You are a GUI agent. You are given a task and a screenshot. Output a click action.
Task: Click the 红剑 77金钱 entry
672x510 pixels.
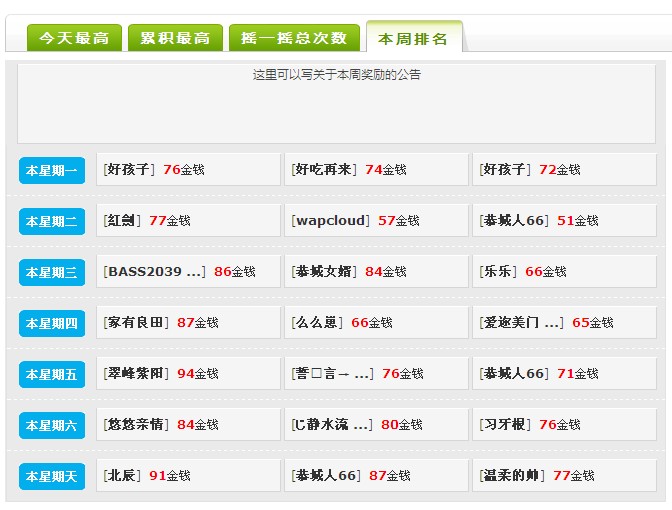[x=188, y=221]
